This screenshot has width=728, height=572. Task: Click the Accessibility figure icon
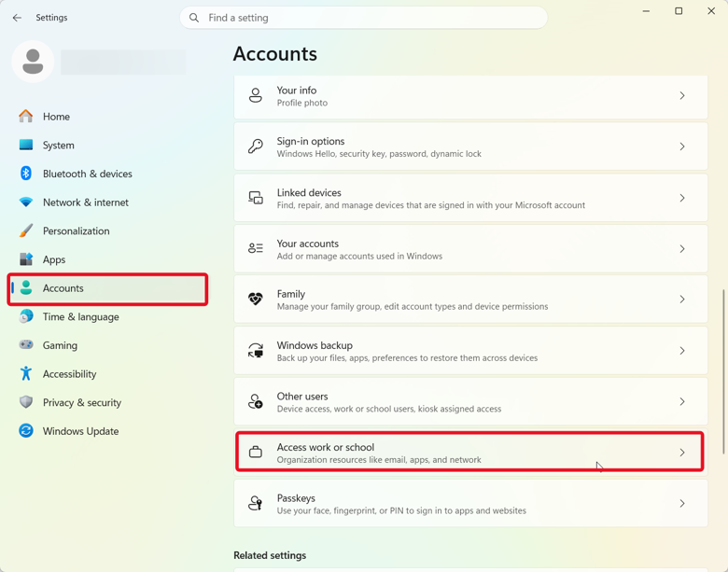(26, 373)
